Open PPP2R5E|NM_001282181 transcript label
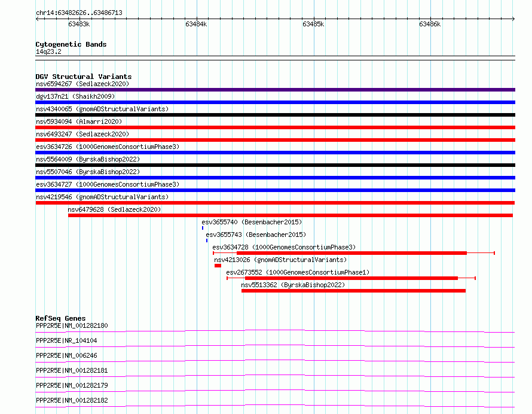Image resolution: width=532 pixels, height=414 pixels. (72, 370)
